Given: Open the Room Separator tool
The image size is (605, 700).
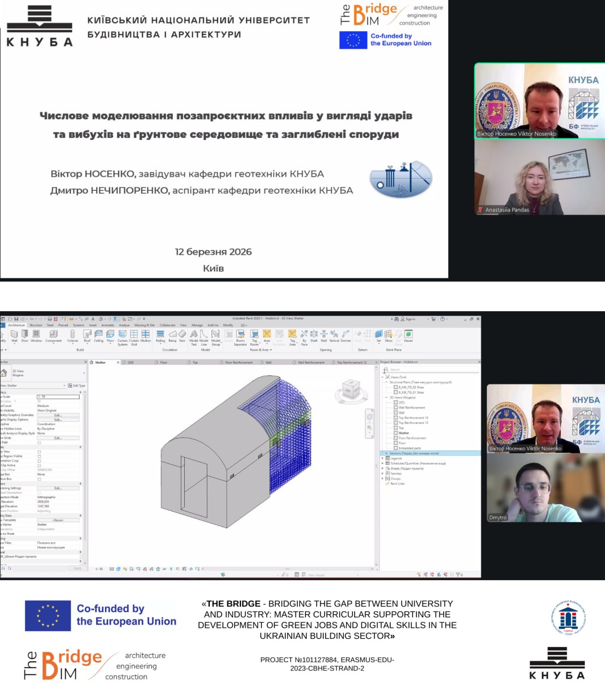Looking at the screenshot, I should pos(240,338).
